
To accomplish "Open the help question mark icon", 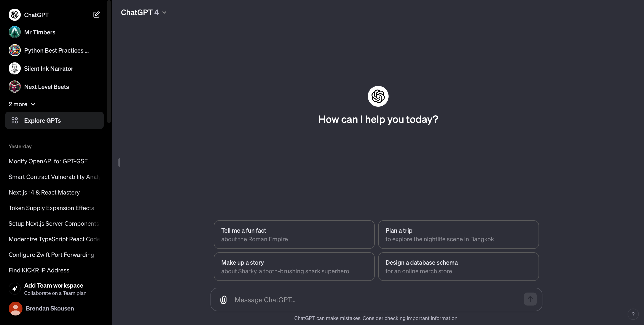I will point(633,314).
